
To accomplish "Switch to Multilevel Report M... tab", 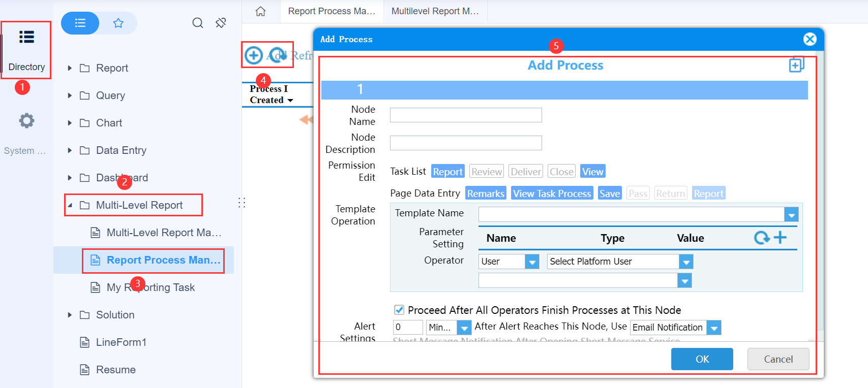I will [x=435, y=11].
